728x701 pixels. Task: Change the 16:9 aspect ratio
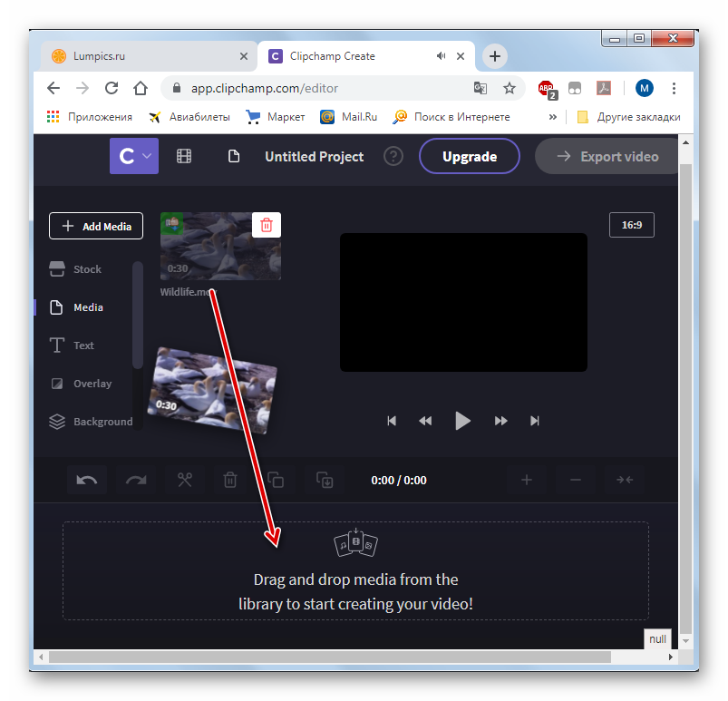point(631,225)
